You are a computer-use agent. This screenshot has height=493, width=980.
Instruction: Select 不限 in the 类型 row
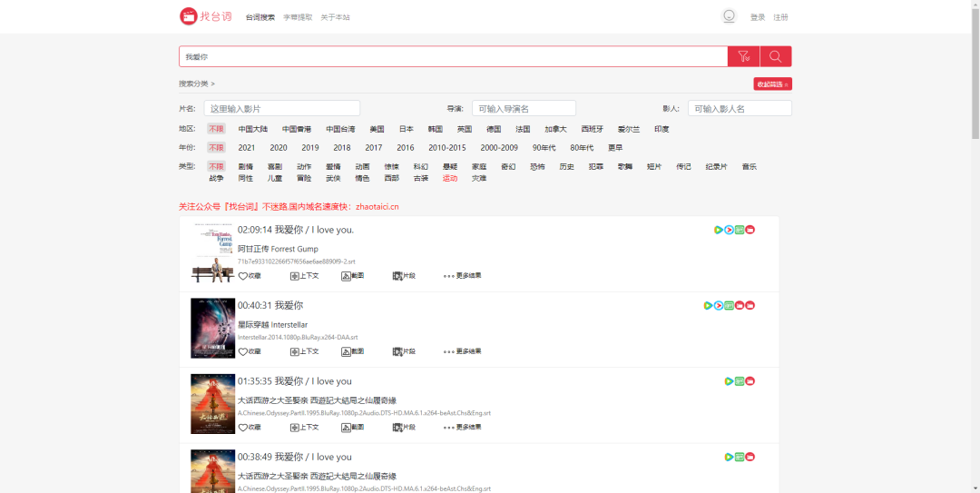click(216, 166)
